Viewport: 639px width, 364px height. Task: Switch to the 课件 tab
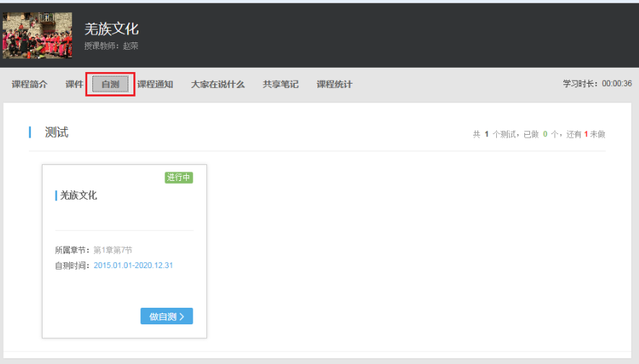(x=74, y=84)
